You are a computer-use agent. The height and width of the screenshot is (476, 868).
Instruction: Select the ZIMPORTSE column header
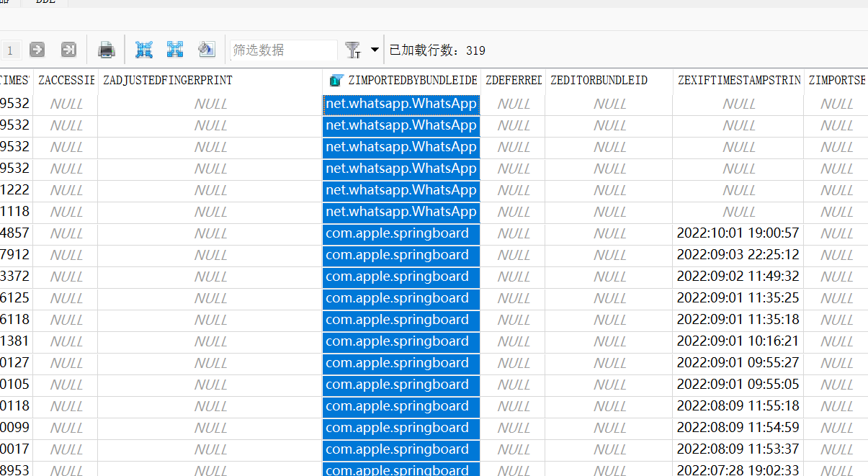pos(836,81)
